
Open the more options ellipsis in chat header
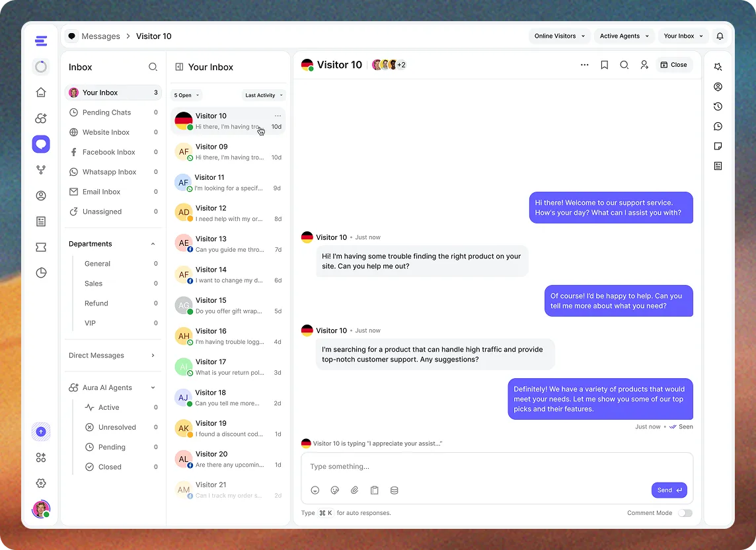584,65
